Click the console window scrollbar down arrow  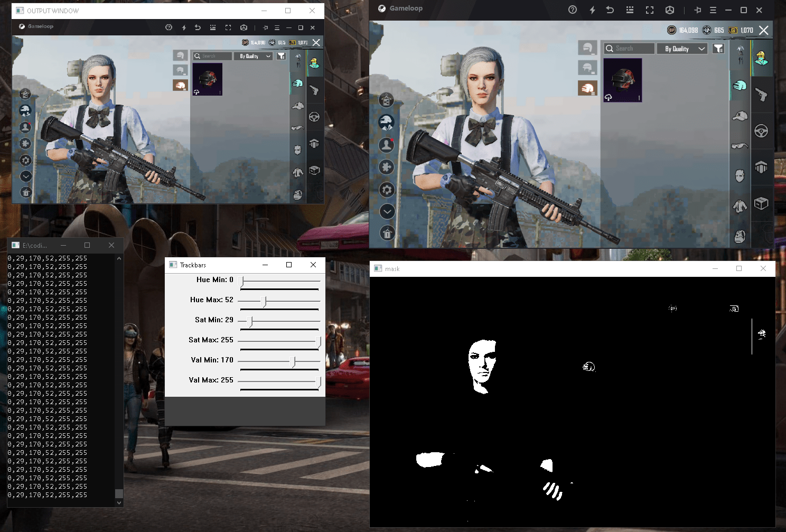pyautogui.click(x=119, y=503)
